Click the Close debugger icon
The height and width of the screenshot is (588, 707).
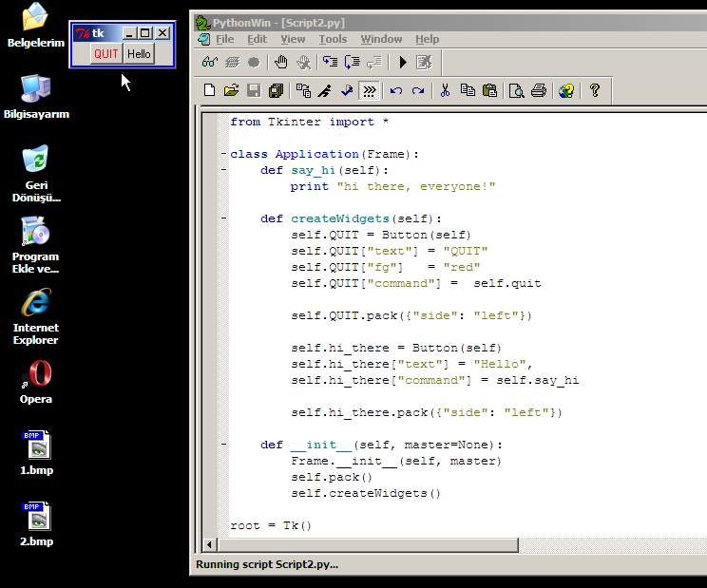coord(424,62)
